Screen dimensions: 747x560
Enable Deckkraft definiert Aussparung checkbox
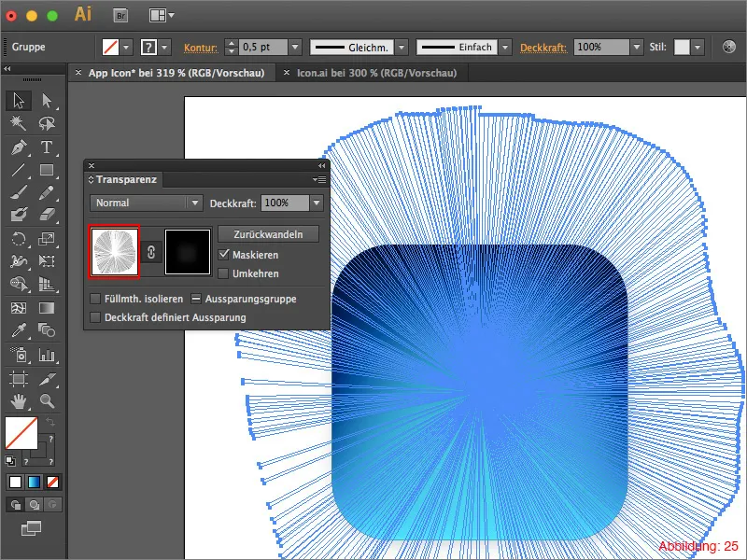(x=95, y=317)
